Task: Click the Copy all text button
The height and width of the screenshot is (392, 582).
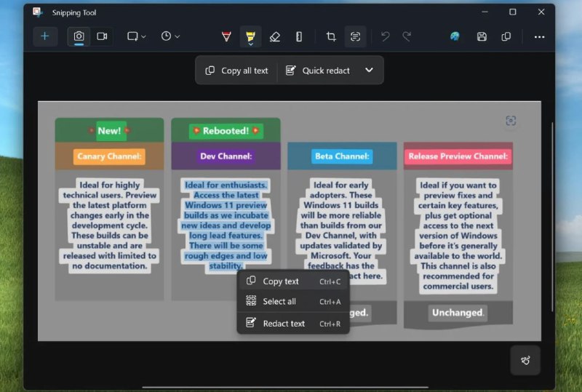Action: (x=237, y=71)
